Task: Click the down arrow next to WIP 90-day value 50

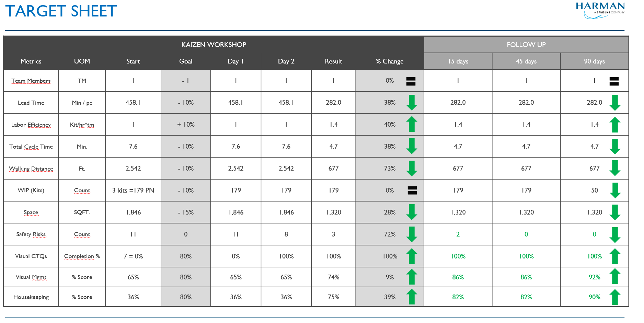Action: pos(615,191)
